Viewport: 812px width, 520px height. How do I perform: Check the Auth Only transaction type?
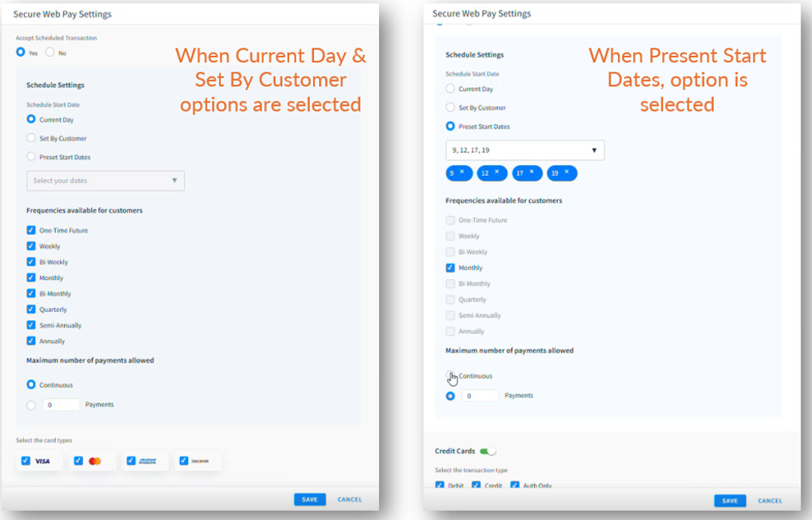point(515,485)
